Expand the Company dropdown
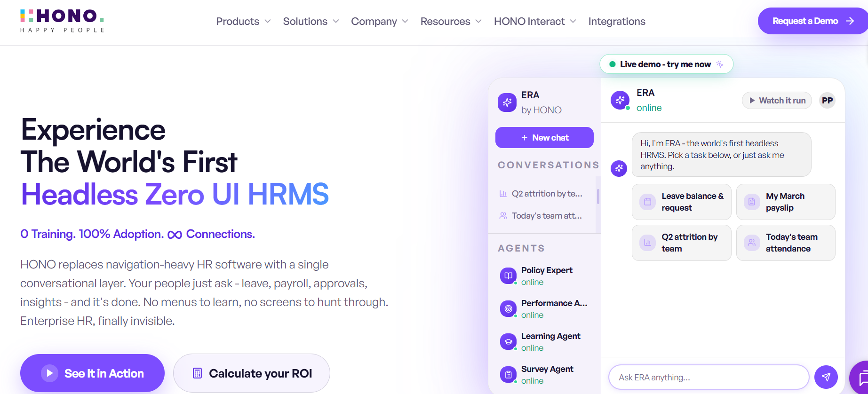 point(380,22)
